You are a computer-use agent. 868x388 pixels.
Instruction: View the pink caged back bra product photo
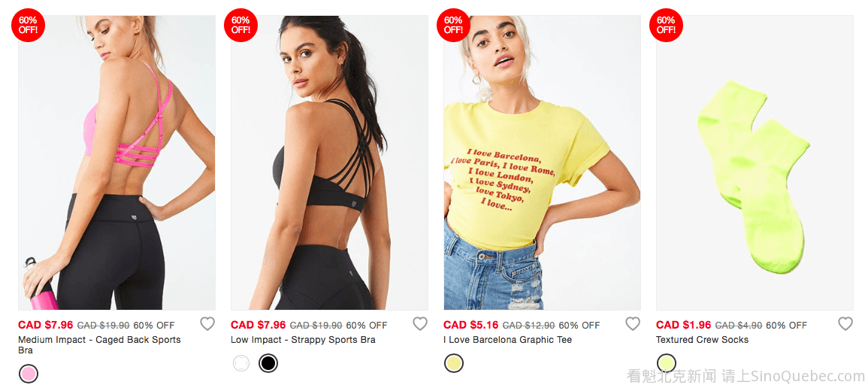coord(116,162)
